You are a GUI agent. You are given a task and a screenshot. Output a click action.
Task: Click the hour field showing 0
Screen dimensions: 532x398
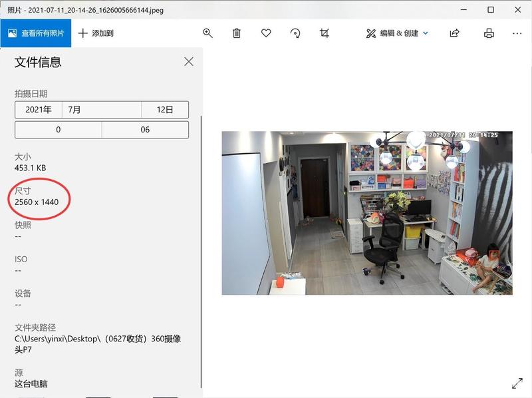coord(59,130)
